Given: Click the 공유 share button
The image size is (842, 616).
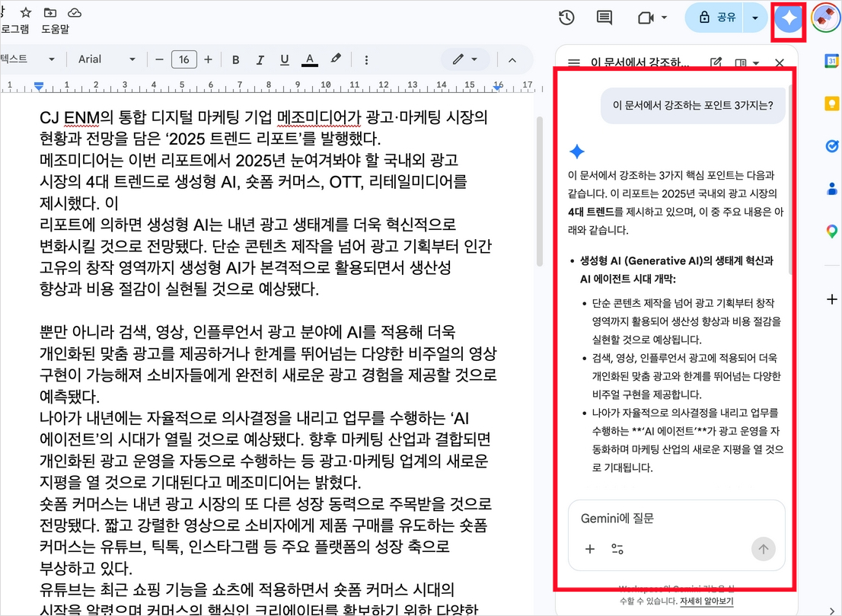Looking at the screenshot, I should click(x=717, y=18).
